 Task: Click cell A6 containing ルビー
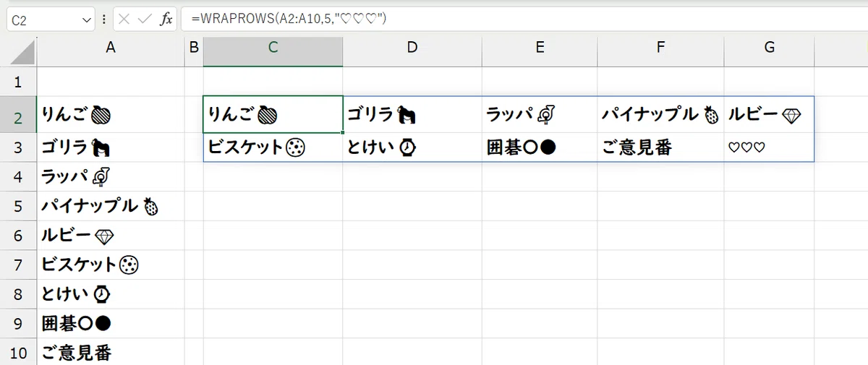click(111, 236)
